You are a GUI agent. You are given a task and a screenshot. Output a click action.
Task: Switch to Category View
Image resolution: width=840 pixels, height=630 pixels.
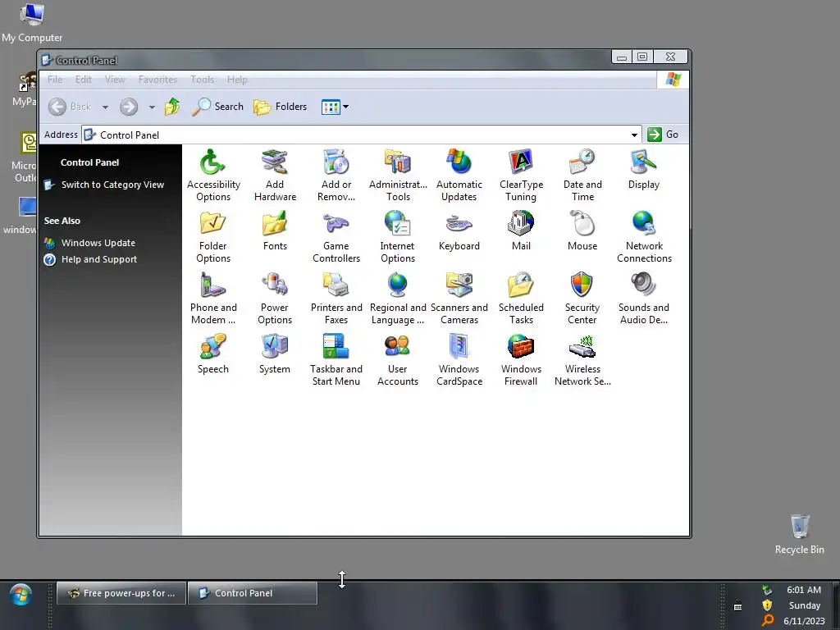(112, 185)
